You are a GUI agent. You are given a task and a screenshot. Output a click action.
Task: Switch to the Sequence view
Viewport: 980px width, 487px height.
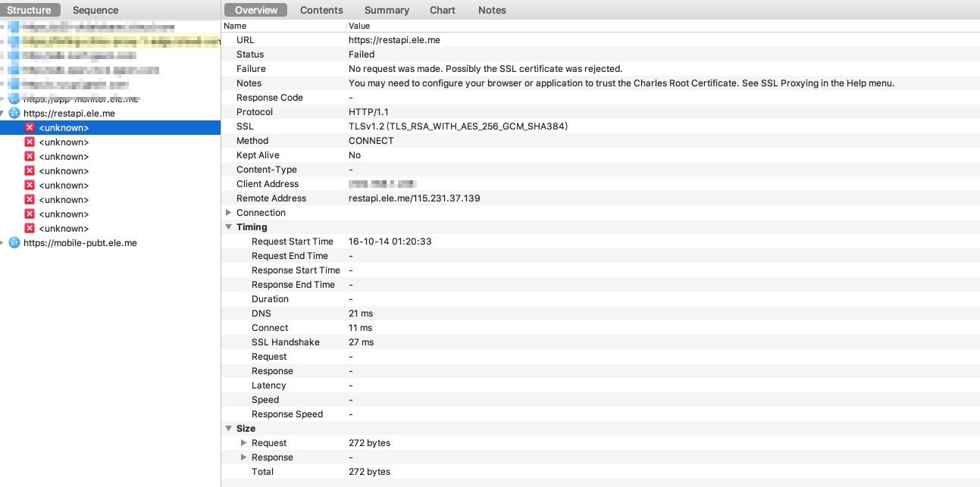(x=95, y=10)
